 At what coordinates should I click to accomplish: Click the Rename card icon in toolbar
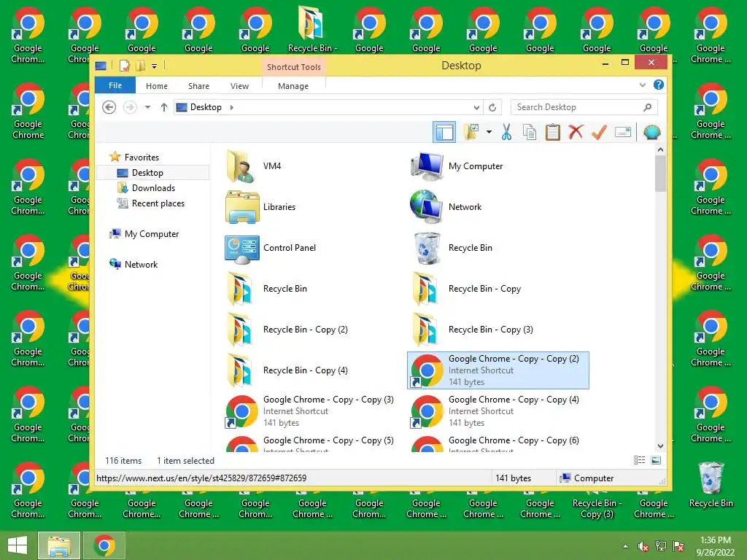(x=623, y=132)
